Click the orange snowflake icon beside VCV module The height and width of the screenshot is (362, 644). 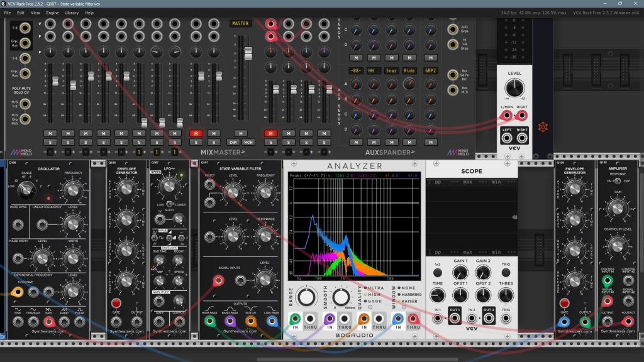543,127
